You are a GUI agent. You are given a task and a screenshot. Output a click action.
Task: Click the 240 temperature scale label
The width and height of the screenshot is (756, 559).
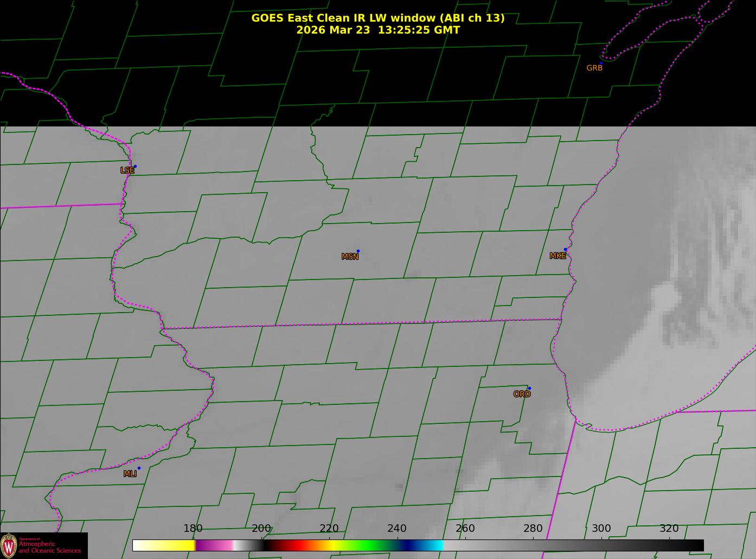[x=397, y=529]
